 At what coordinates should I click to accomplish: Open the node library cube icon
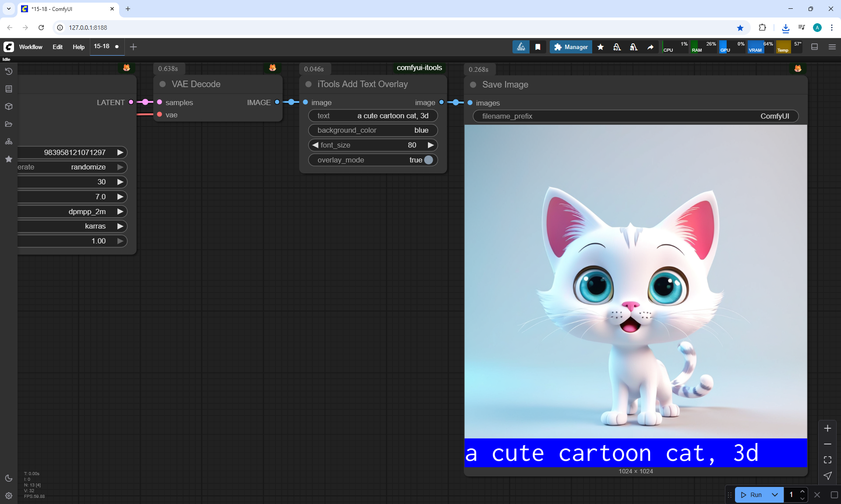(8, 106)
